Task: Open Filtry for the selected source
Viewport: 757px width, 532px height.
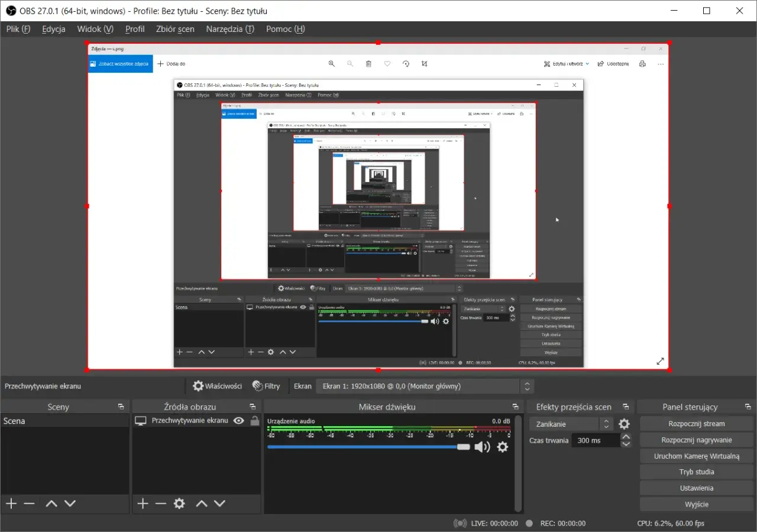Action: pyautogui.click(x=266, y=386)
